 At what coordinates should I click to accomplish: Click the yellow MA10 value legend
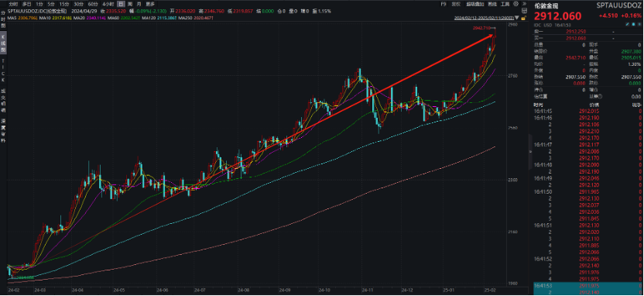coord(62,19)
